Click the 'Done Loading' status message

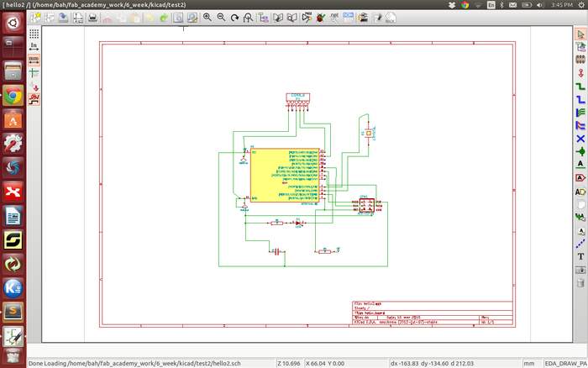click(x=134, y=364)
